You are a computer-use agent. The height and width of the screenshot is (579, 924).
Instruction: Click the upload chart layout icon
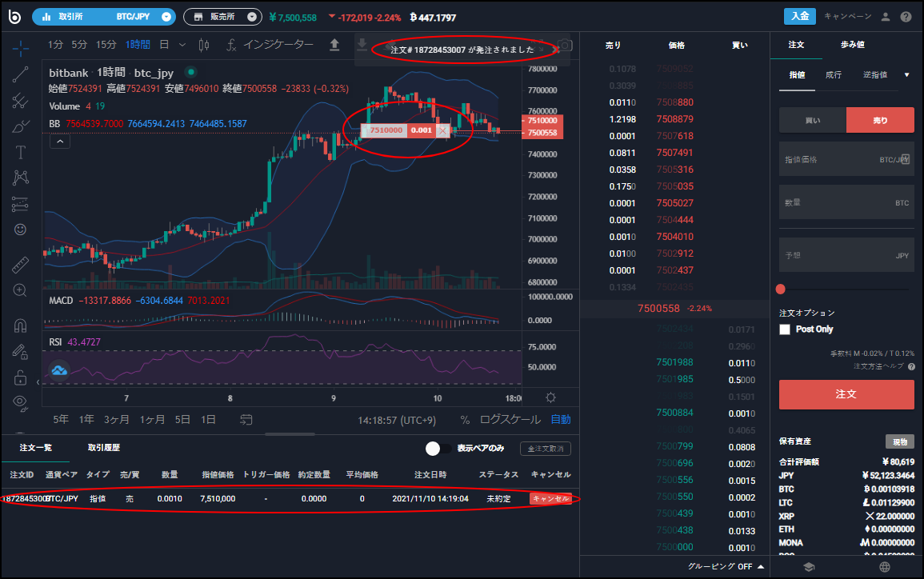tap(334, 45)
